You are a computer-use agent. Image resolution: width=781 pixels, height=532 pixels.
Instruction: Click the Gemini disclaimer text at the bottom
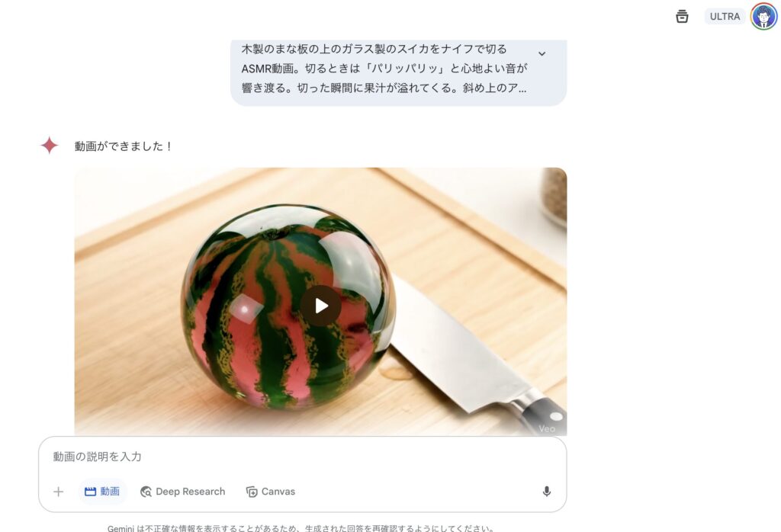click(x=301, y=528)
